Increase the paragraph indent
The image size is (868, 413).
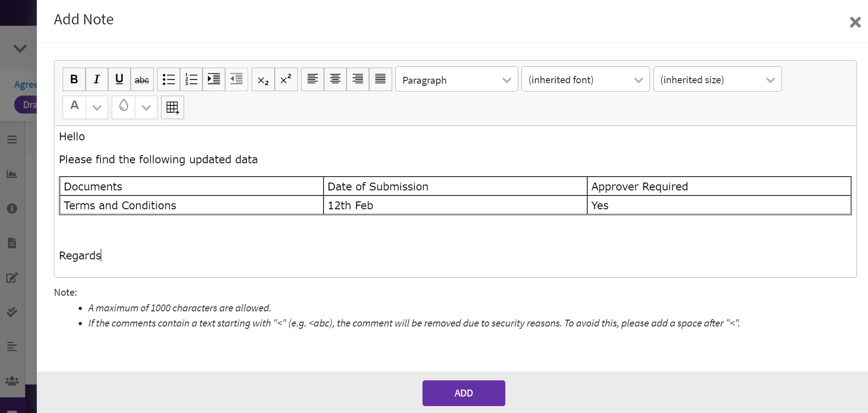click(x=214, y=80)
